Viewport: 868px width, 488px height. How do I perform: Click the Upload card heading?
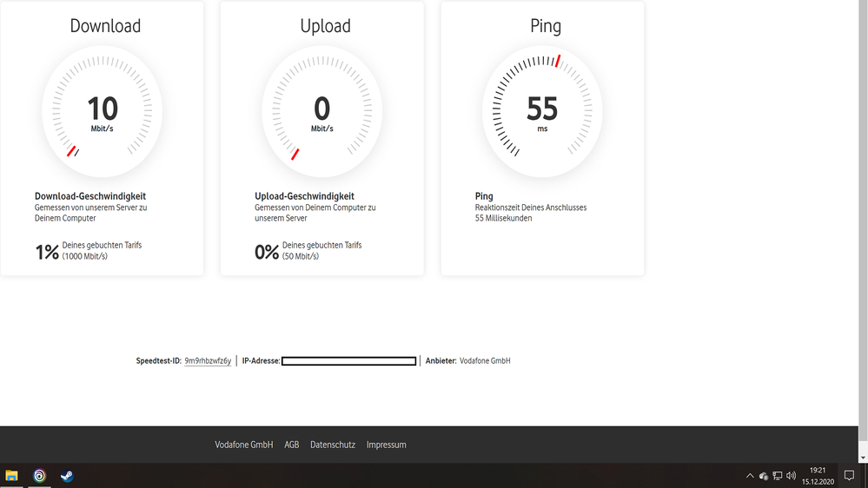[326, 26]
